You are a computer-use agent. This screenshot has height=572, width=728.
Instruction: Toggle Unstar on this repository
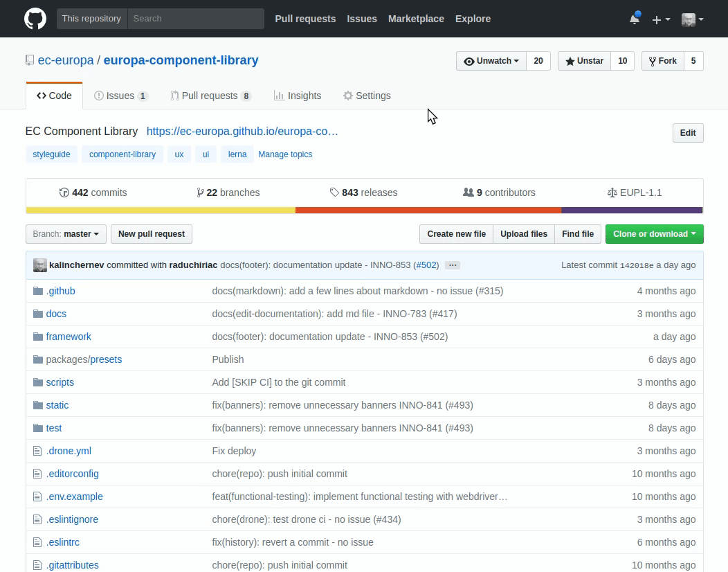point(584,61)
